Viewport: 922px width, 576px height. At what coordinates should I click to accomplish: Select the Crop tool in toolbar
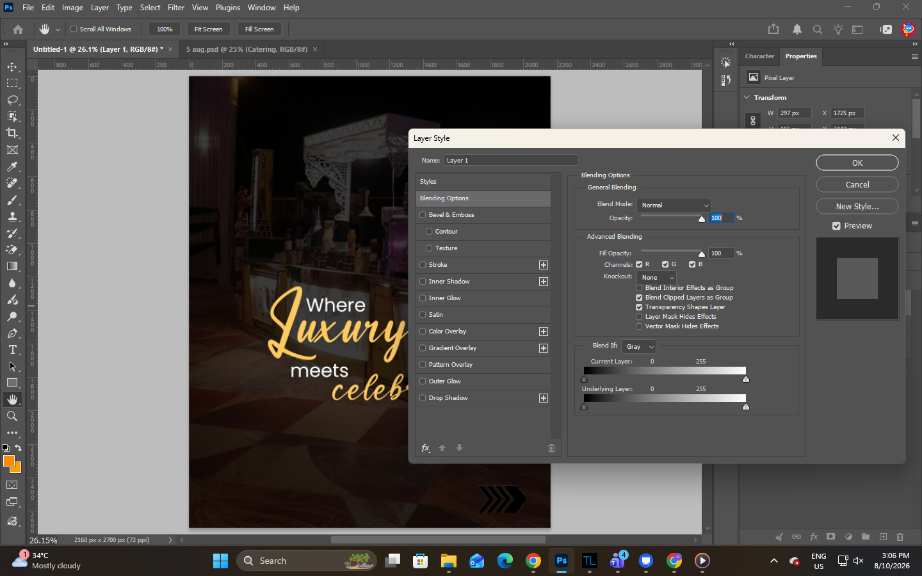pos(12,133)
